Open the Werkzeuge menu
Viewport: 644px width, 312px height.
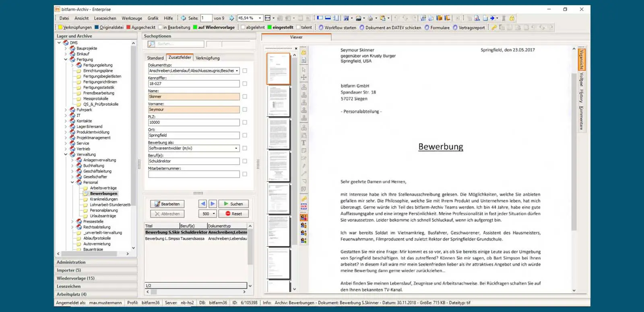point(132,18)
